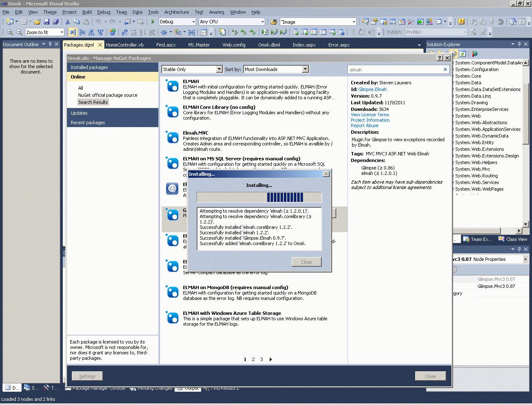Select the Updates section in NuGet
The width and height of the screenshot is (532, 405).
click(113, 113)
